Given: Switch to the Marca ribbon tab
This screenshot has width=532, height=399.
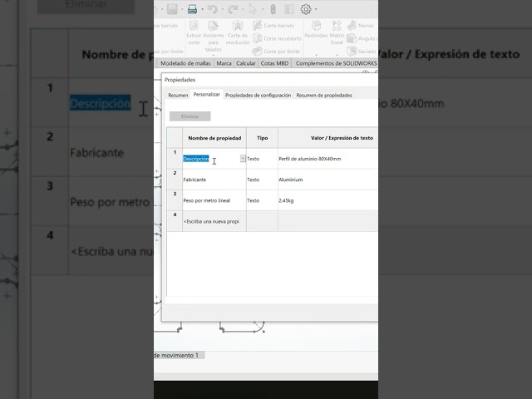Looking at the screenshot, I should tap(224, 63).
